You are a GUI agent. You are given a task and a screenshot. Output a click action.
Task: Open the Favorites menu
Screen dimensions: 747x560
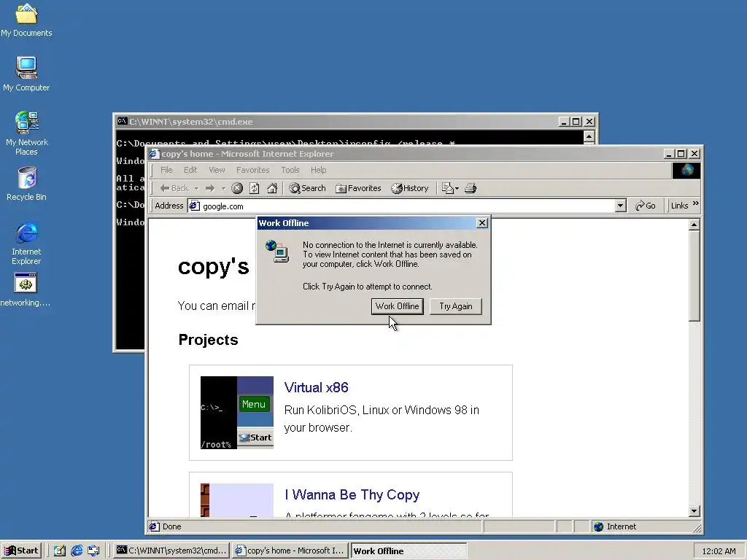253,170
